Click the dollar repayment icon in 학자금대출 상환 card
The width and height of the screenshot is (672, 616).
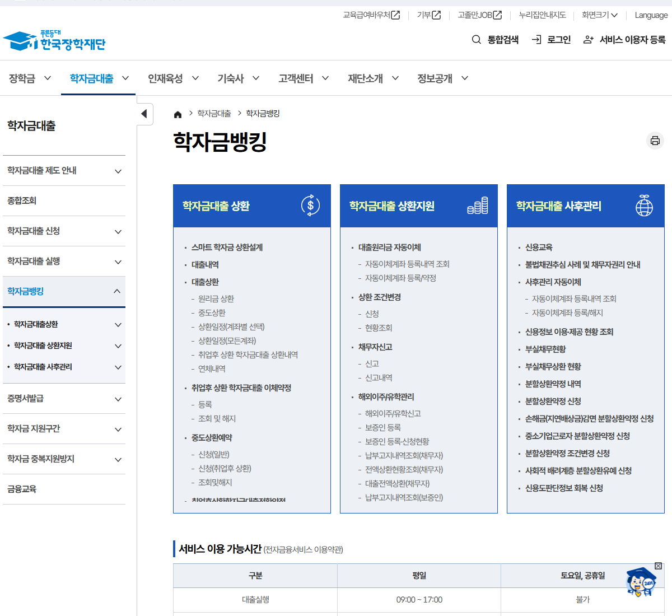[x=310, y=206]
